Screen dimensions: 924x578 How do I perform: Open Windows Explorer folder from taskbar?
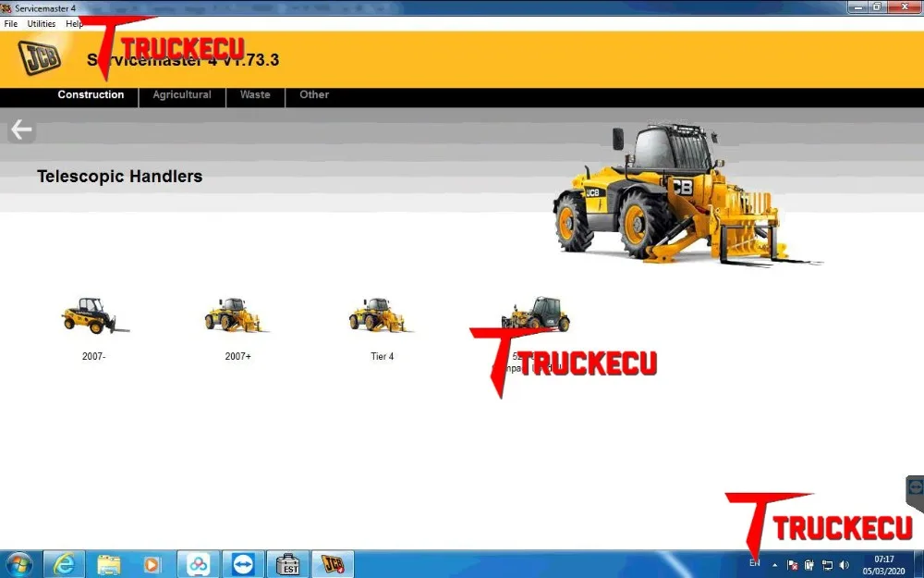click(x=108, y=564)
